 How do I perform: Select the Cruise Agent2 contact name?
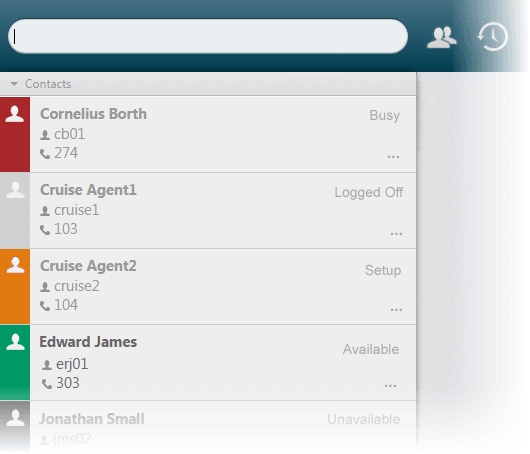pos(88,266)
